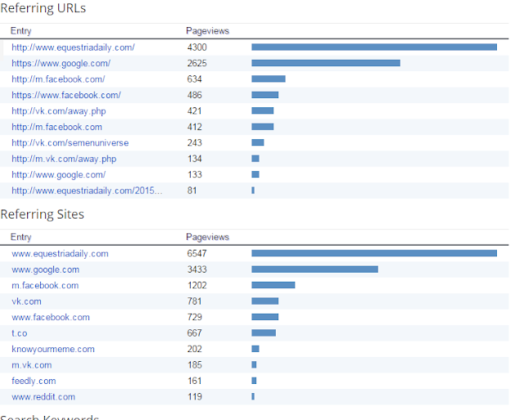Click the 81 pageviews cell

point(192,191)
